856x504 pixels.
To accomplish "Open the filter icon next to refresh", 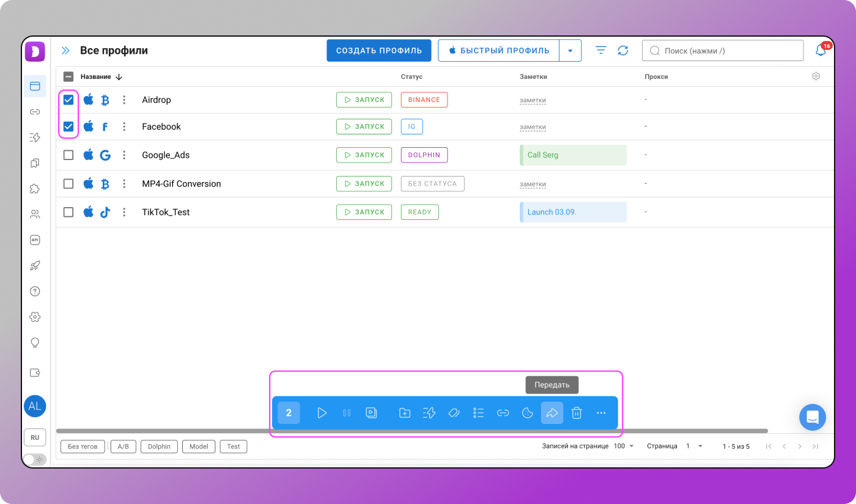I will (x=601, y=51).
